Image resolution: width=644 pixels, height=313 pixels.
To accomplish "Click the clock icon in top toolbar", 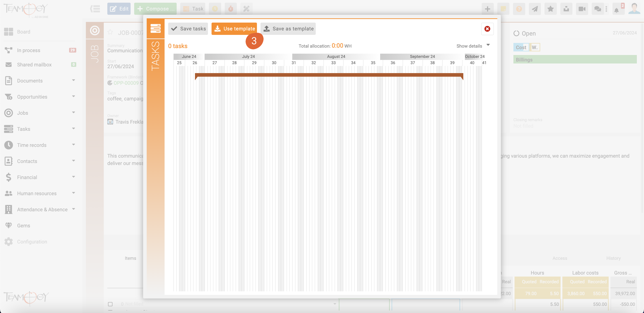I will pyautogui.click(x=215, y=9).
